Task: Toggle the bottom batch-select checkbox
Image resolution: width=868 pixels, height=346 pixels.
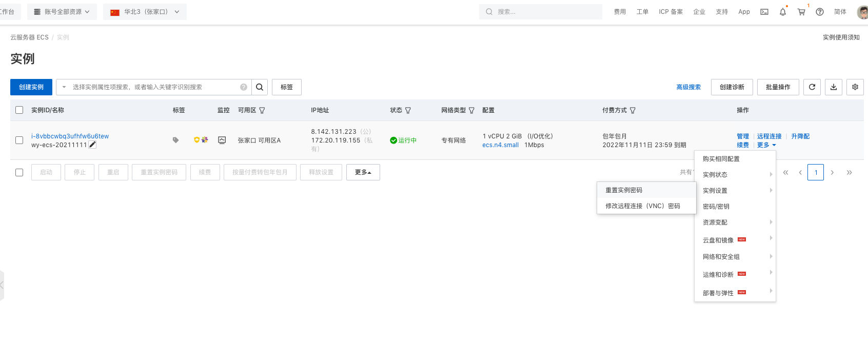Action: click(19, 172)
